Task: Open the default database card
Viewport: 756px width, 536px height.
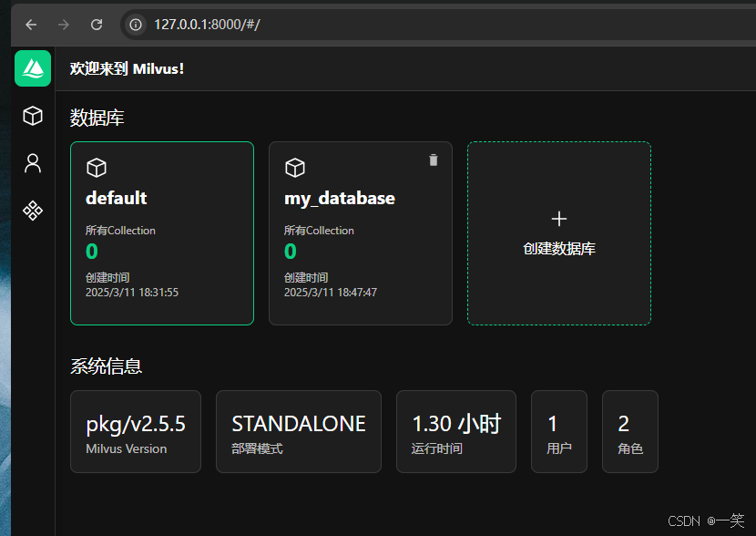Action: pyautogui.click(x=162, y=233)
